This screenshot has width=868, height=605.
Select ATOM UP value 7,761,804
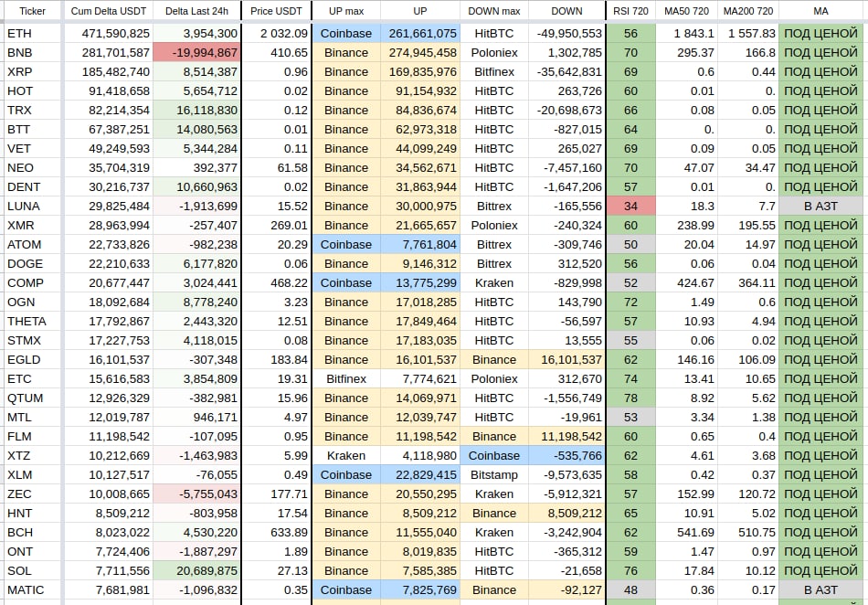click(420, 245)
